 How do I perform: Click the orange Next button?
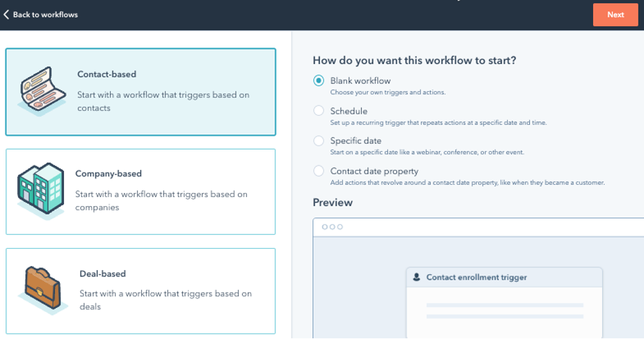615,14
